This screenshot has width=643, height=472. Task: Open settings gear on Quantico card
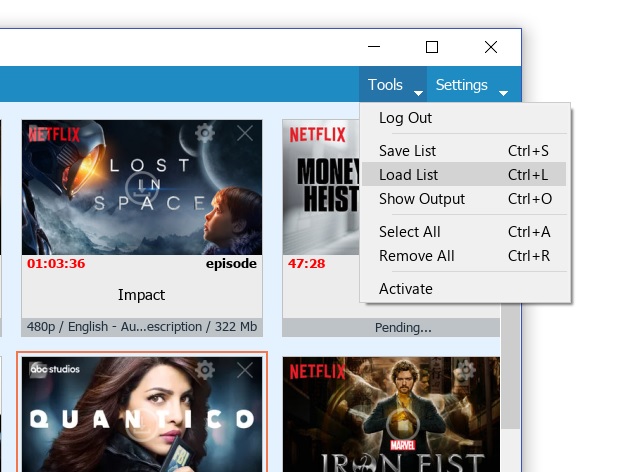coord(205,370)
